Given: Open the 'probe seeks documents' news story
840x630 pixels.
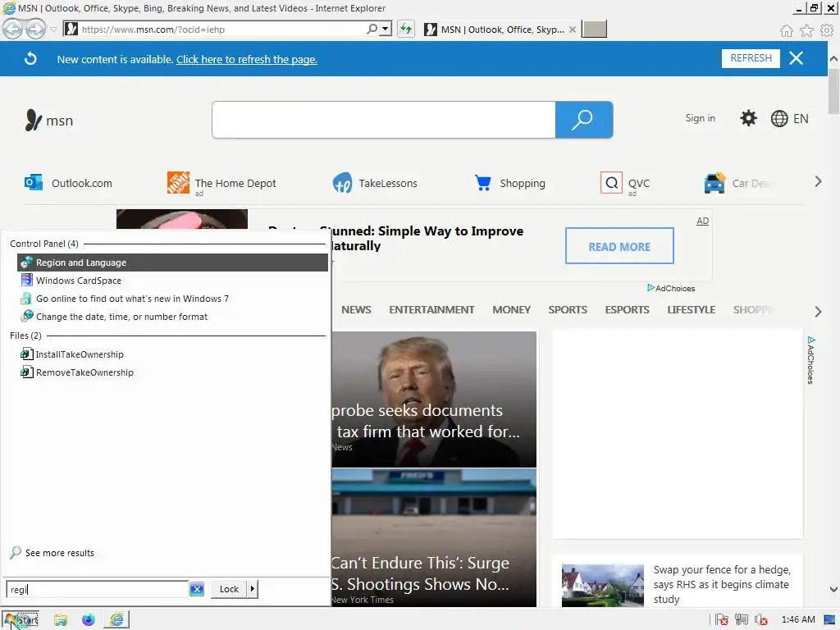Looking at the screenshot, I should click(x=434, y=399).
